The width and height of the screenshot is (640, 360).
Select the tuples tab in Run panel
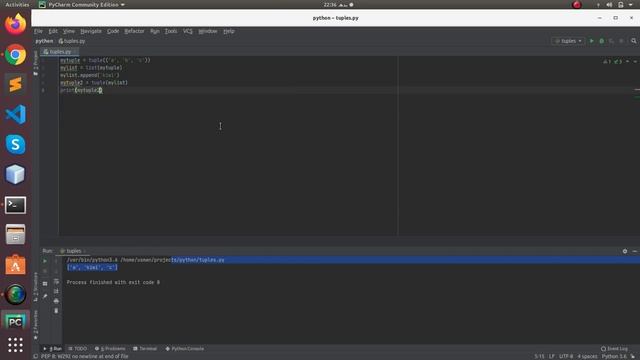coord(73,251)
